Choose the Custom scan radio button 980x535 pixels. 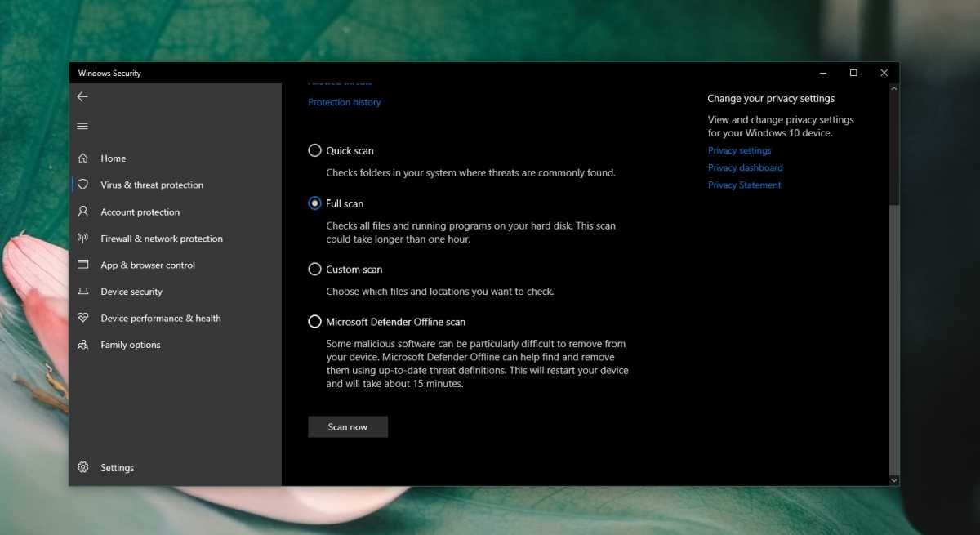pyautogui.click(x=314, y=269)
